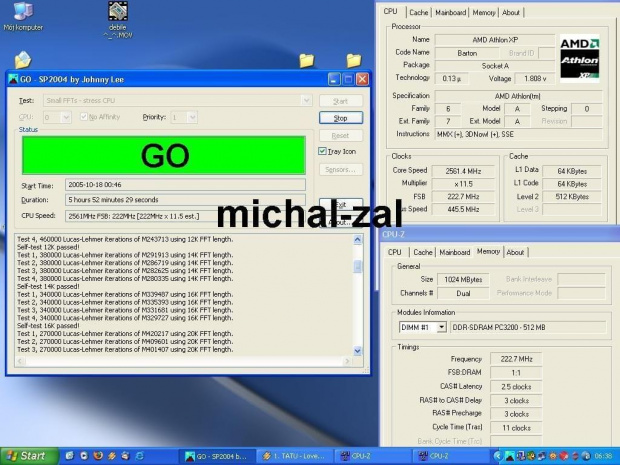Click the Channels # value Dual

click(x=463, y=293)
